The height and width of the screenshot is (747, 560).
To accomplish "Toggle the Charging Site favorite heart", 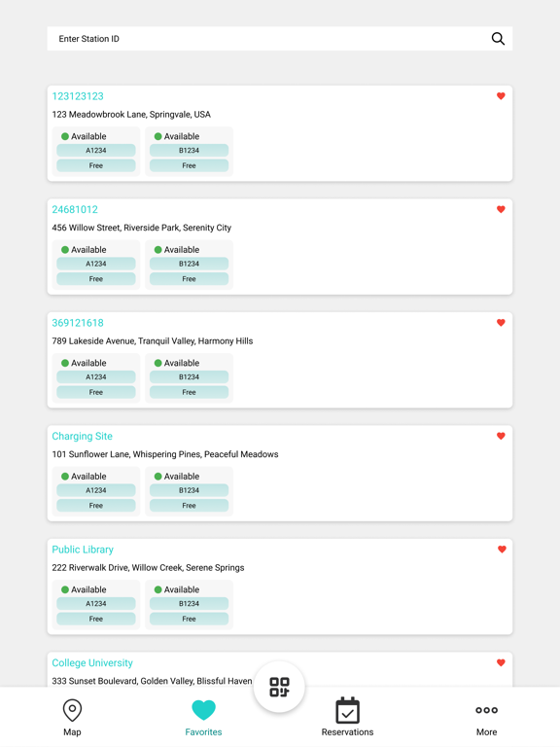I will [x=501, y=436].
